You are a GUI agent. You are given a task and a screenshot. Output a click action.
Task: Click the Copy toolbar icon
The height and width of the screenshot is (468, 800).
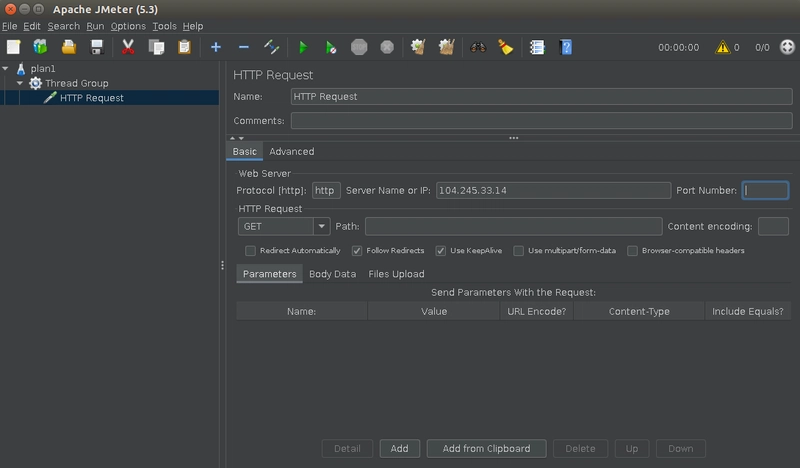(x=156, y=47)
